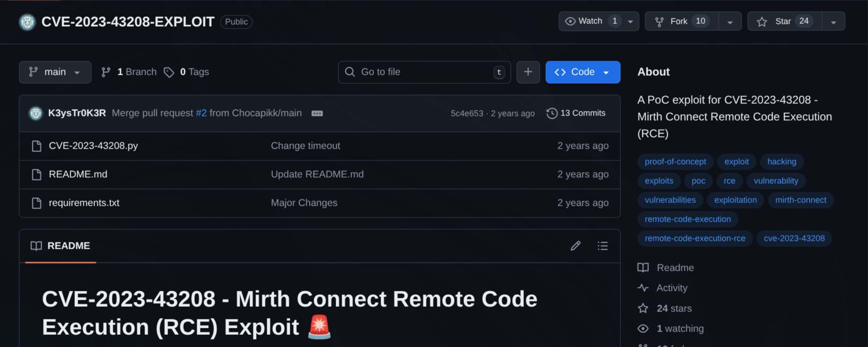Open the CVE-2023-43208.py file
Image resolution: width=868 pixels, height=347 pixels.
pyautogui.click(x=93, y=146)
